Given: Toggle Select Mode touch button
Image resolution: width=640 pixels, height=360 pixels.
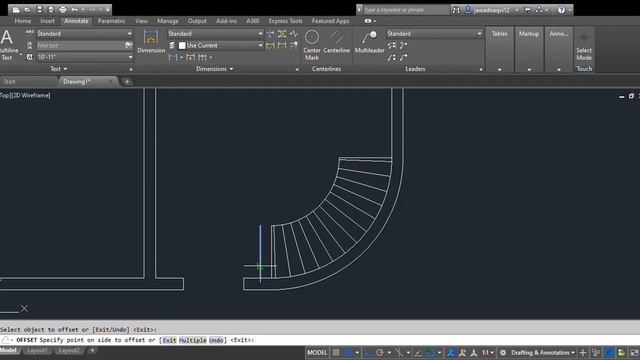Looking at the screenshot, I should pyautogui.click(x=584, y=45).
